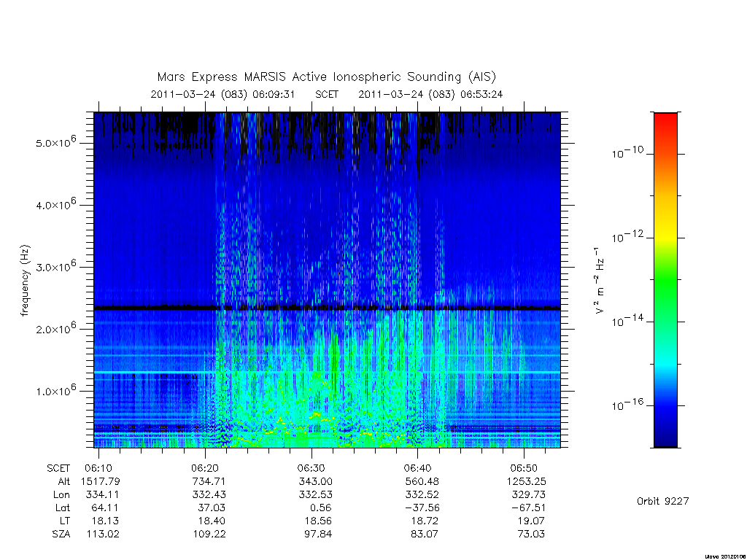The height and width of the screenshot is (560, 747).
Task: Click the bright cyan horizontal line near 1.3 MHz
Action: click(x=328, y=372)
